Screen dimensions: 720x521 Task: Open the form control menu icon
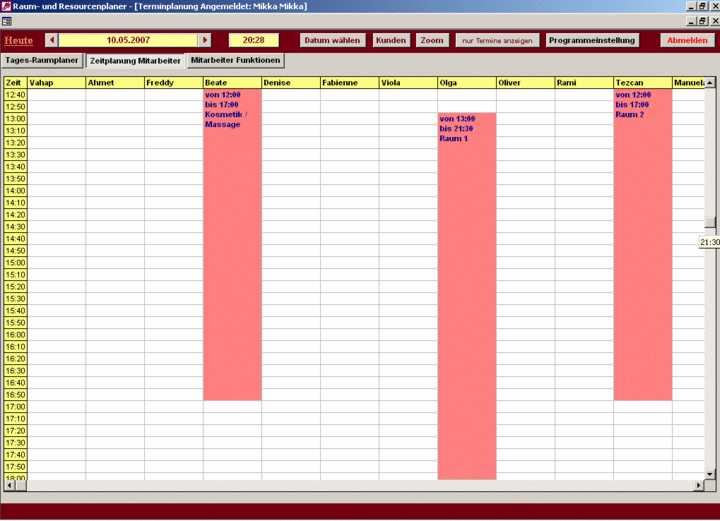pyautogui.click(x=6, y=21)
